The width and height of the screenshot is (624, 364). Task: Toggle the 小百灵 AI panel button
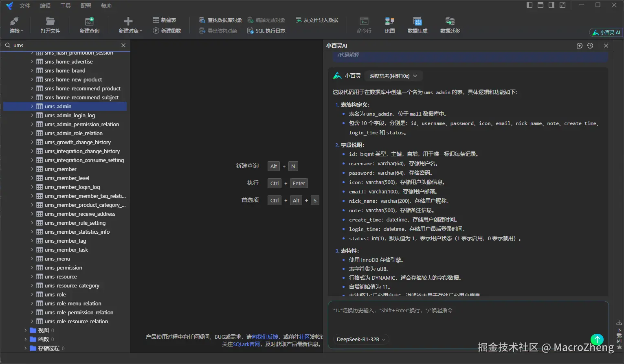[x=606, y=32]
